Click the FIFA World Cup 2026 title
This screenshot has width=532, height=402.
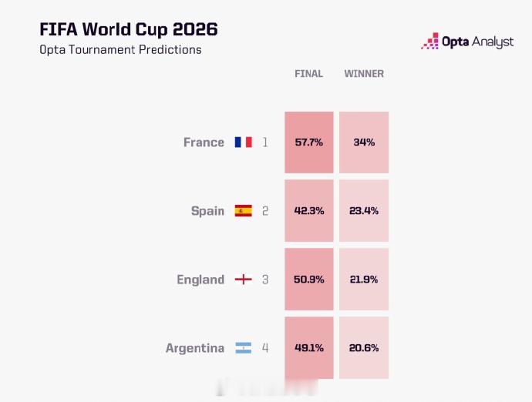click(x=129, y=29)
